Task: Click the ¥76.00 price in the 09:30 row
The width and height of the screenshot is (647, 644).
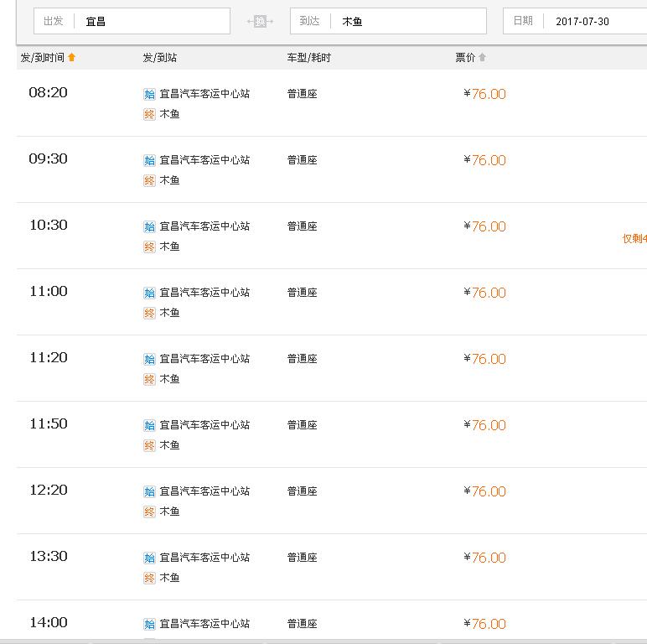Action: coord(485,160)
